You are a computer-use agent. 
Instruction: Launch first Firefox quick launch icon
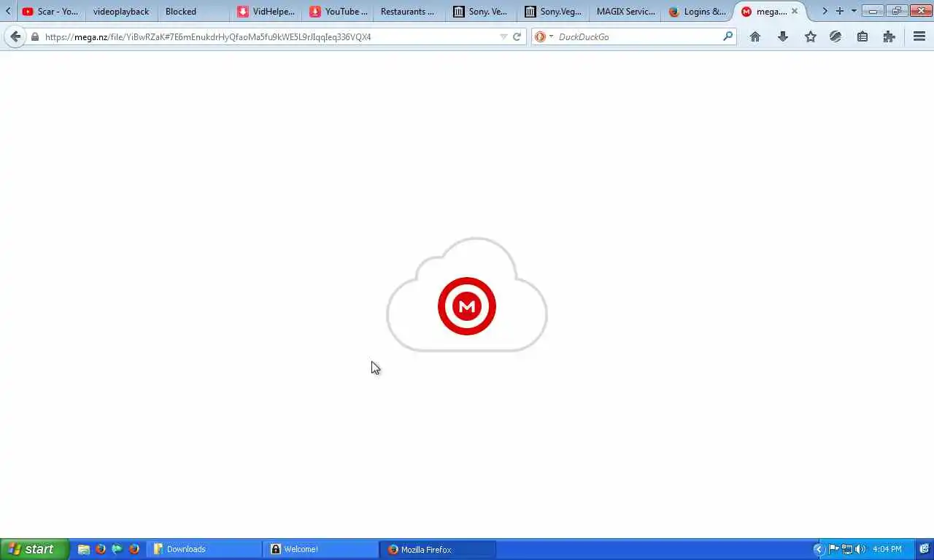(x=101, y=549)
